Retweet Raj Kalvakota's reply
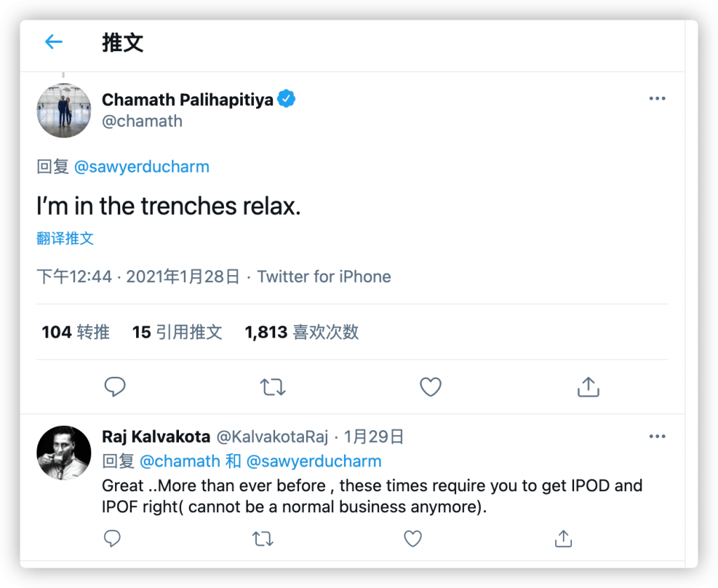The width and height of the screenshot is (718, 588). coord(262,538)
